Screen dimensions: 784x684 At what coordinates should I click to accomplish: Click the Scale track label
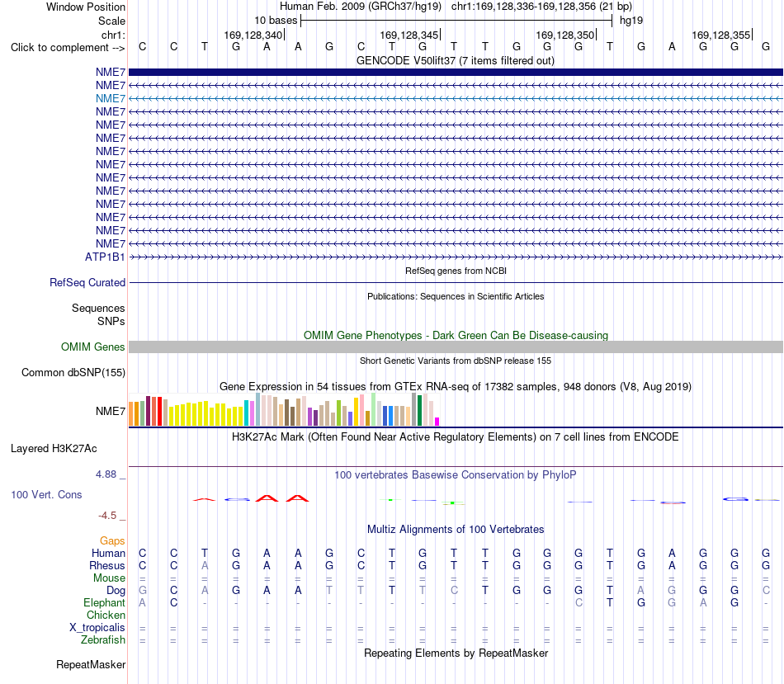click(x=111, y=21)
